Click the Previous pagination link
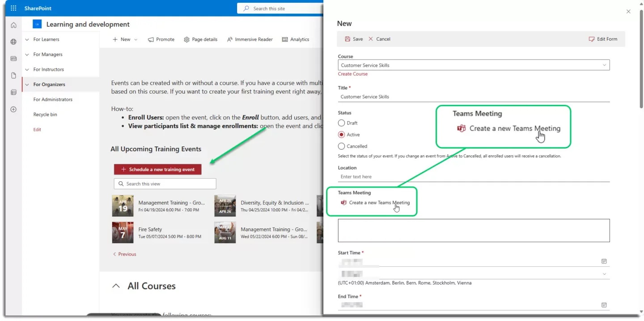644x321 pixels. tap(124, 254)
